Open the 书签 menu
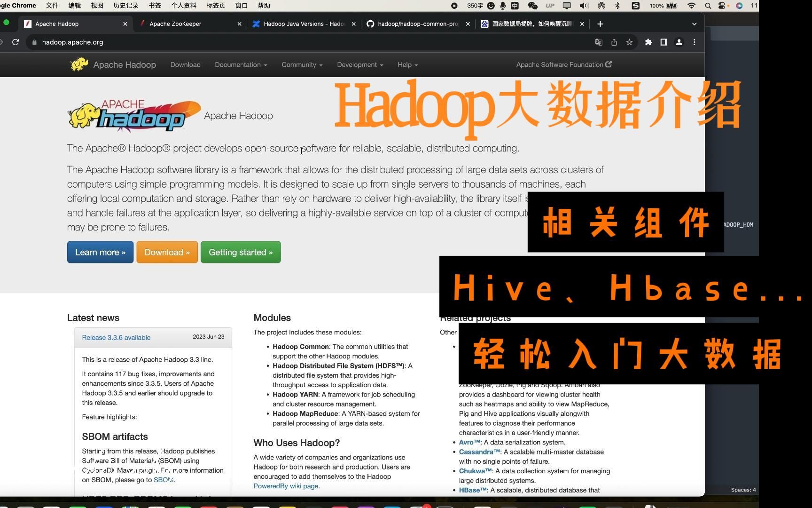 tap(155, 6)
